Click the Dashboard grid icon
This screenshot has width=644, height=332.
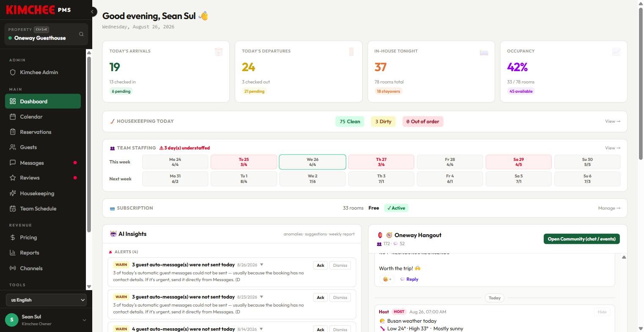13,102
